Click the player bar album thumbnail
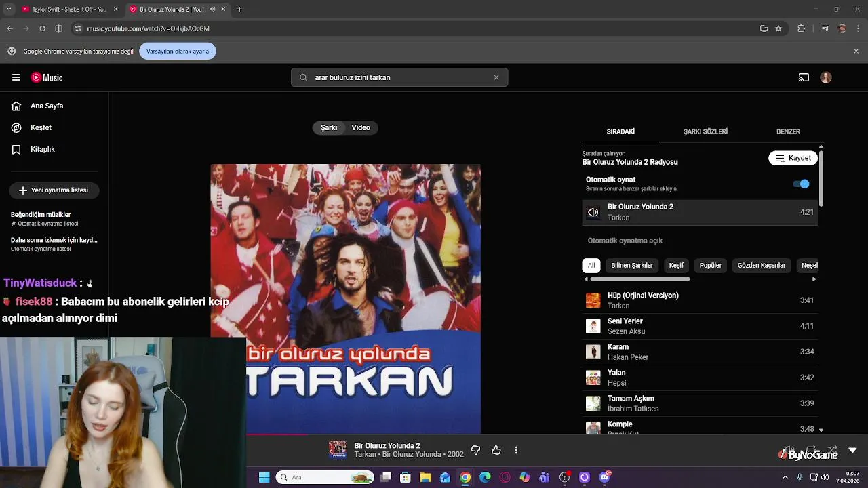The height and width of the screenshot is (488, 868). 338,450
